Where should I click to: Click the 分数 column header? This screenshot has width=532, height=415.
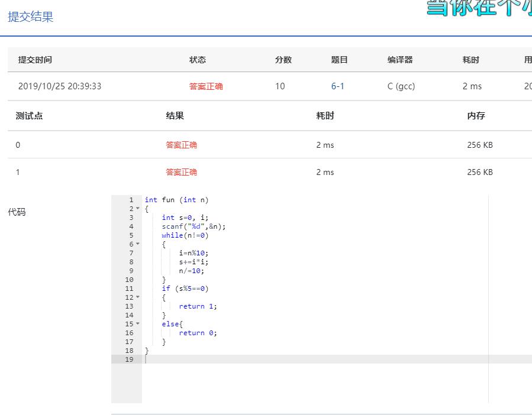tap(283, 60)
